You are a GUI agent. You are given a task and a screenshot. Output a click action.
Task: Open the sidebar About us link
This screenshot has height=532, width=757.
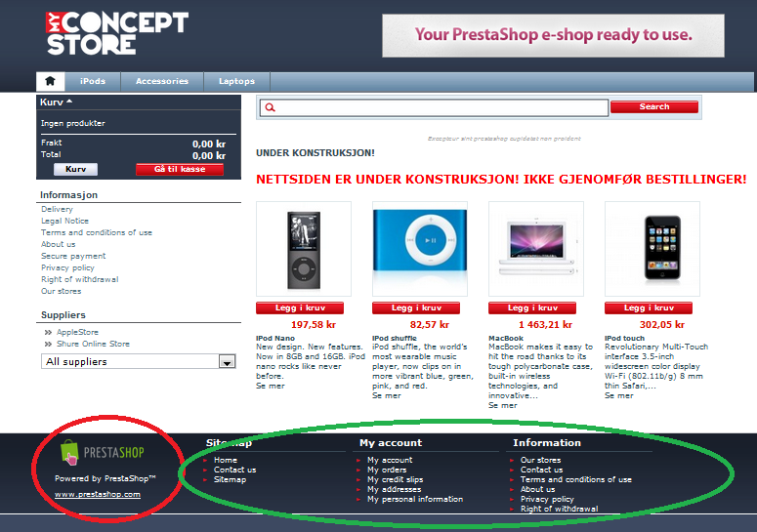(58, 244)
